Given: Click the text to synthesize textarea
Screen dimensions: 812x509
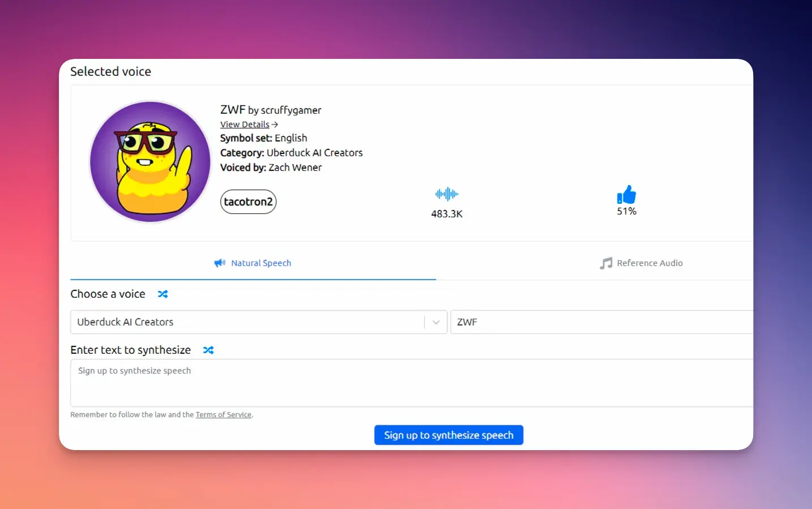Looking at the screenshot, I should pyautogui.click(x=412, y=383).
